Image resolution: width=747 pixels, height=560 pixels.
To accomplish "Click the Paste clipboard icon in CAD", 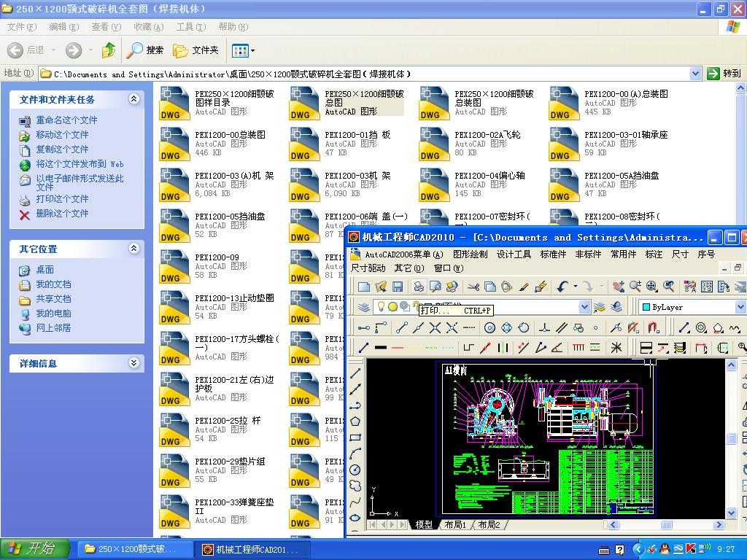I will point(506,286).
